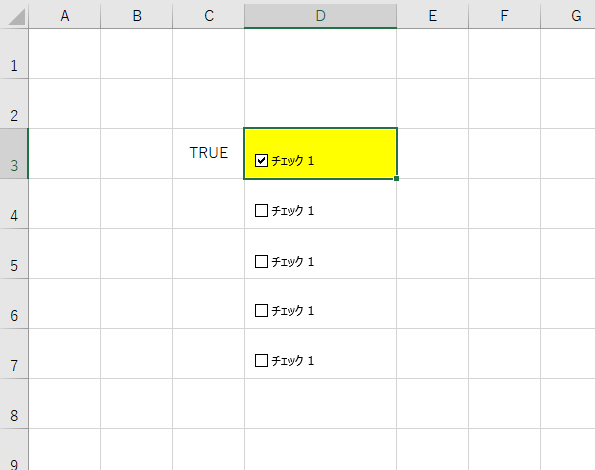This screenshot has height=470, width=595.
Task: Select row 8 header
Action: point(14,404)
